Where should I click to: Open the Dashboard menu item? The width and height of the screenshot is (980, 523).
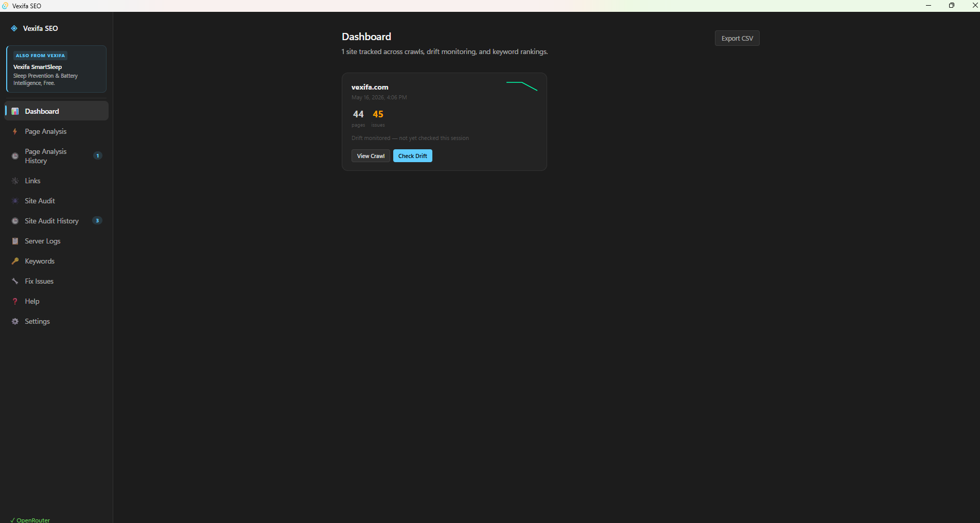point(57,111)
